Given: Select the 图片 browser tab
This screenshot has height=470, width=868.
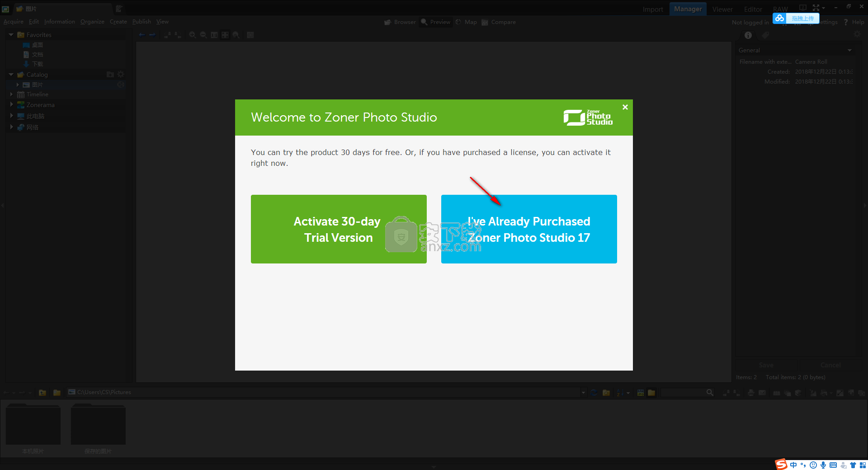Looking at the screenshot, I should click(x=63, y=9).
